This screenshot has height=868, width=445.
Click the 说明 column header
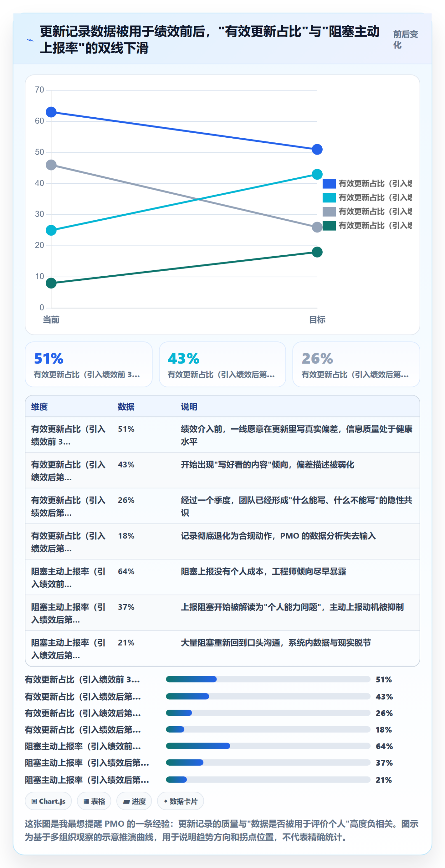[x=189, y=407]
